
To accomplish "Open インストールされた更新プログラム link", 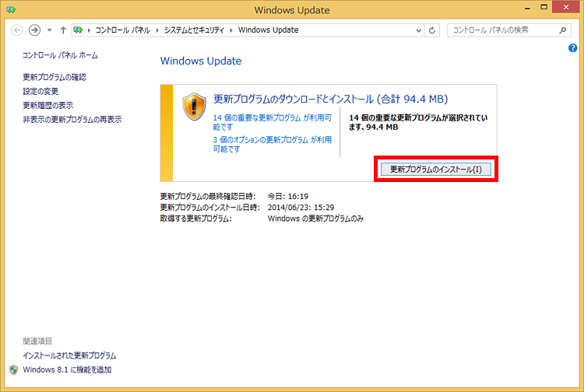I will coord(69,355).
